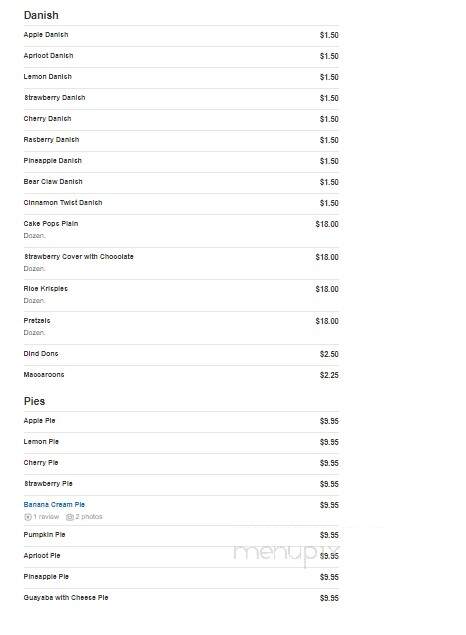Click Strawberry Cover with Chocolate item

click(x=79, y=257)
